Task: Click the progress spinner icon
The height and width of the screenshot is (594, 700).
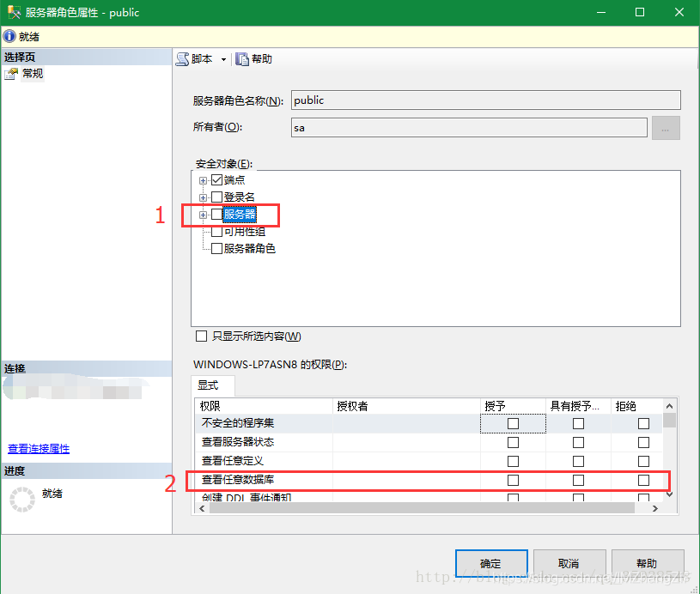Action: 22,499
